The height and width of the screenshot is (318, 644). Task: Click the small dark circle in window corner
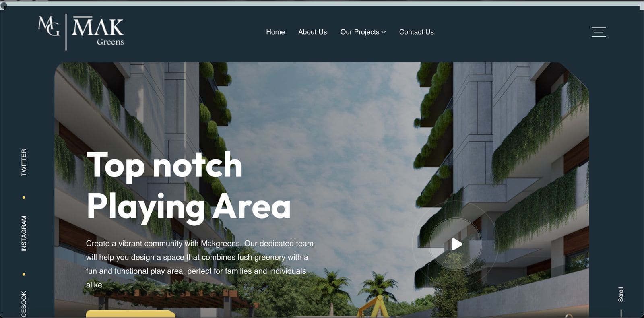click(x=4, y=5)
